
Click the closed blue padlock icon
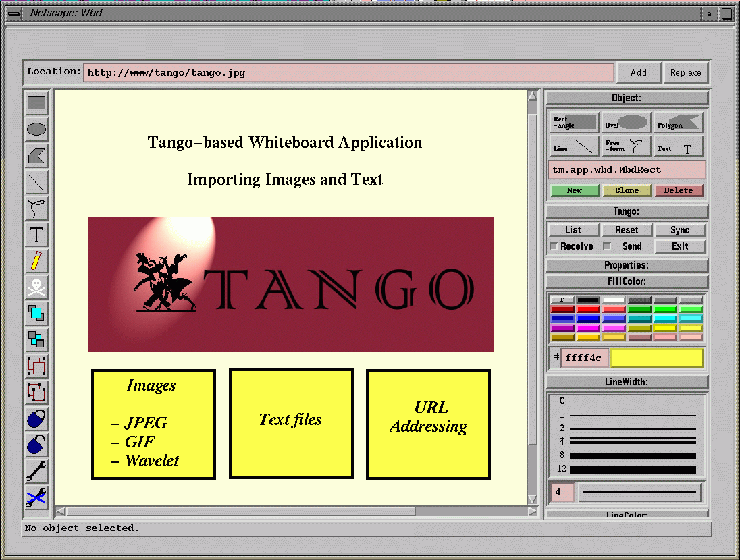(36, 418)
